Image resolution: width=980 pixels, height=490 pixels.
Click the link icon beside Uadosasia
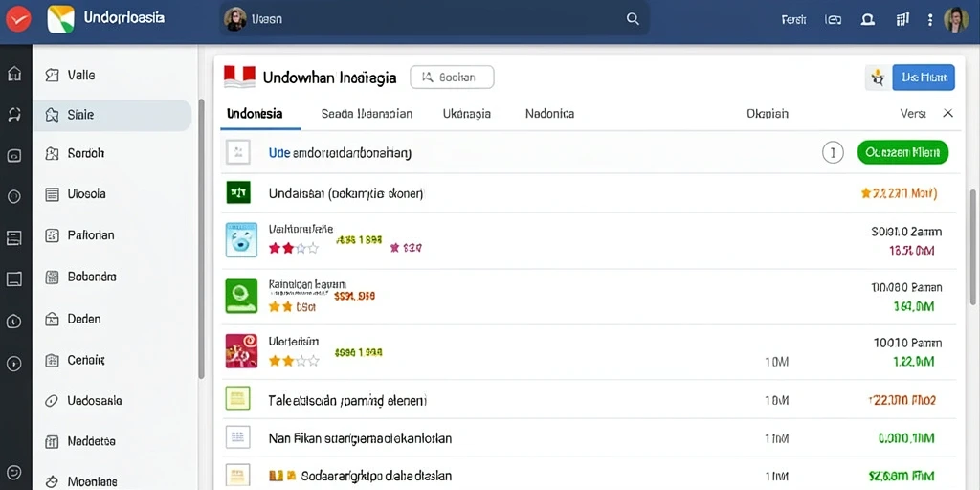pyautogui.click(x=52, y=401)
